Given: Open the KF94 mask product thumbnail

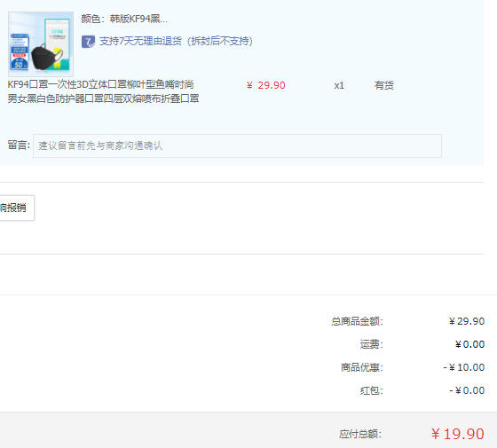Looking at the screenshot, I should point(41,44).
